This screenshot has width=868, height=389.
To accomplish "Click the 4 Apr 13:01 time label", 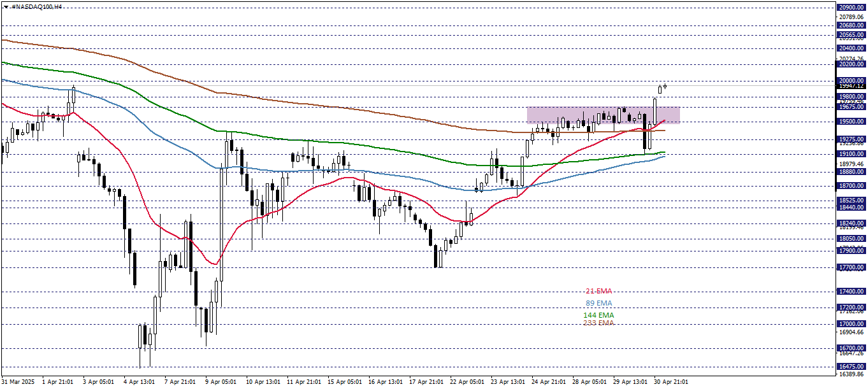I will 139,382.
